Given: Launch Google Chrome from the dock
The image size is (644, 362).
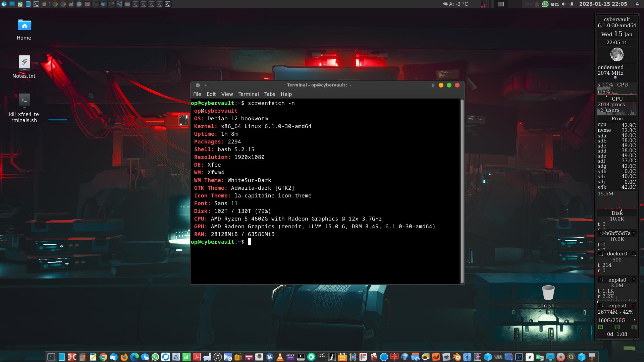Looking at the screenshot, I should (x=103, y=357).
